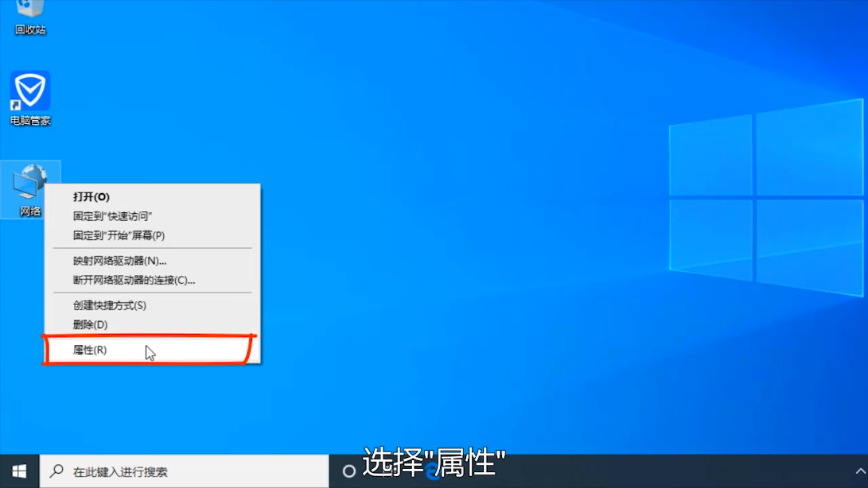Select 断开网络驱动器的连接(C)... option

[x=134, y=280]
